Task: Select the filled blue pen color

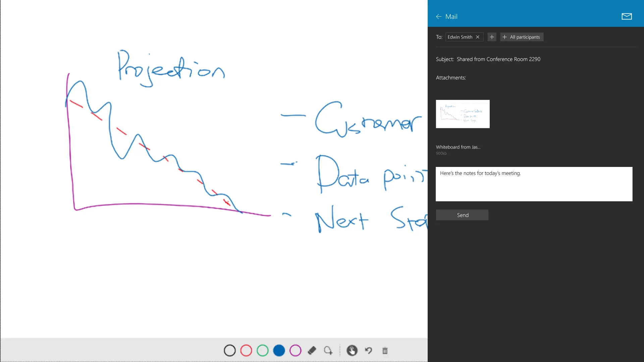Action: click(x=279, y=351)
